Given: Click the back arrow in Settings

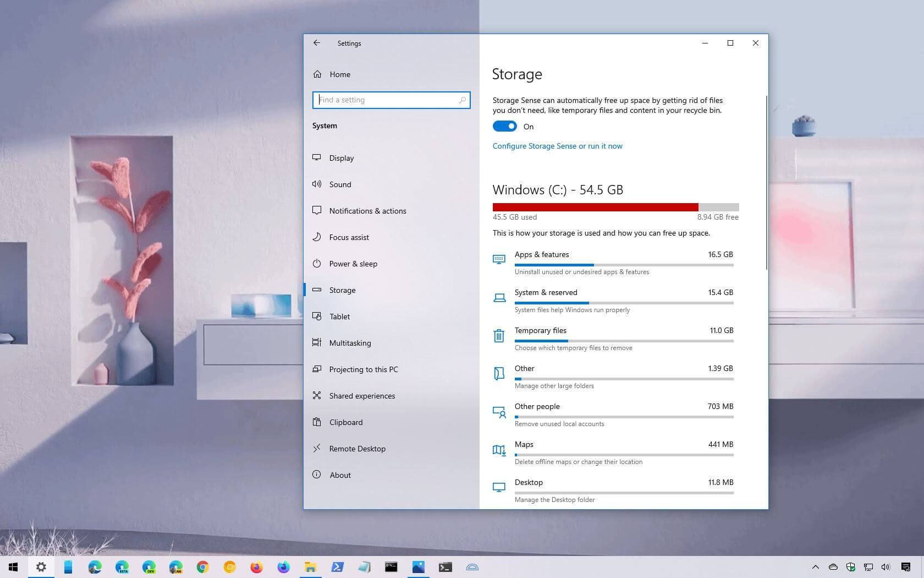Looking at the screenshot, I should pos(316,43).
